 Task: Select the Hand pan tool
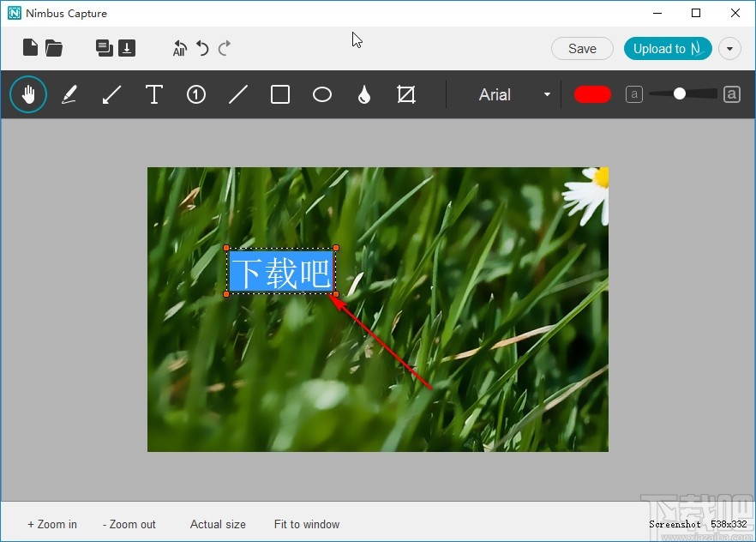pyautogui.click(x=28, y=94)
